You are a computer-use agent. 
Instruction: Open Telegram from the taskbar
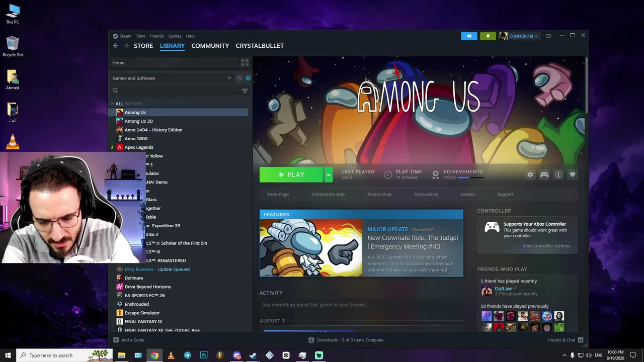[187, 355]
